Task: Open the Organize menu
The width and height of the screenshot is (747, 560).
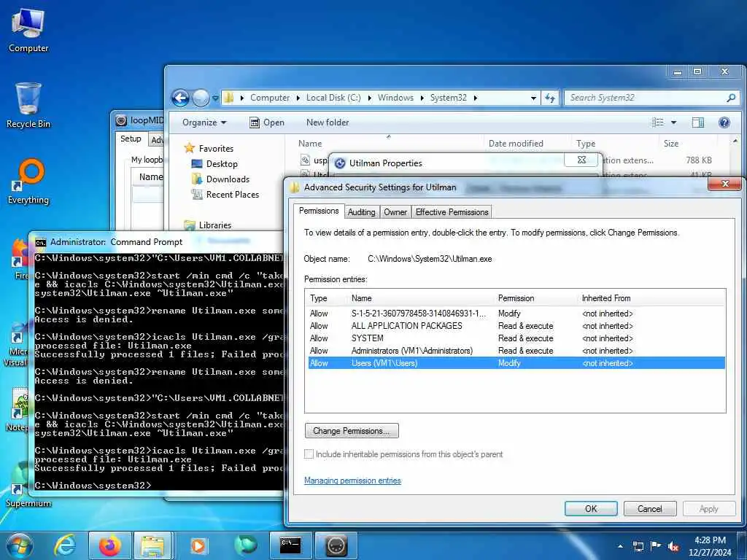Action: [204, 122]
